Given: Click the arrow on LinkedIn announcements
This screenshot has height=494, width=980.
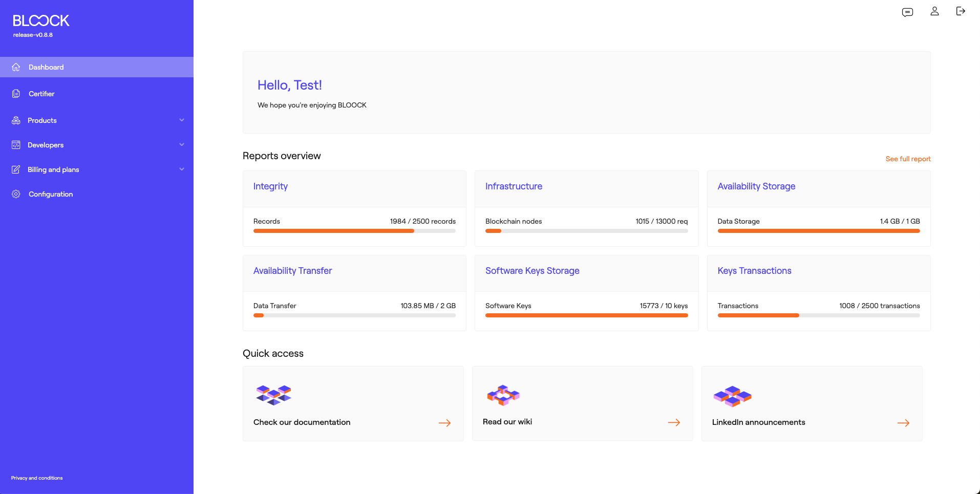Looking at the screenshot, I should 903,423.
